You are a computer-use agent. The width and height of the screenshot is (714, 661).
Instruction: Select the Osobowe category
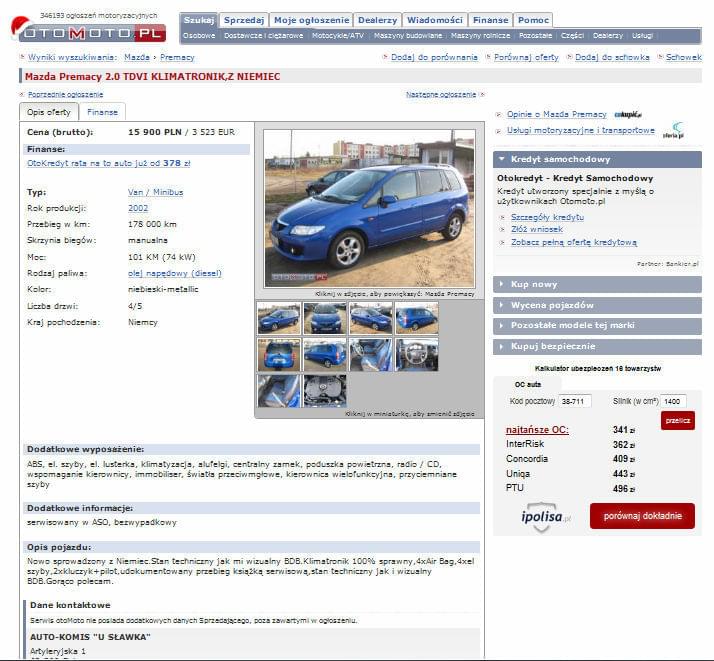click(x=199, y=36)
